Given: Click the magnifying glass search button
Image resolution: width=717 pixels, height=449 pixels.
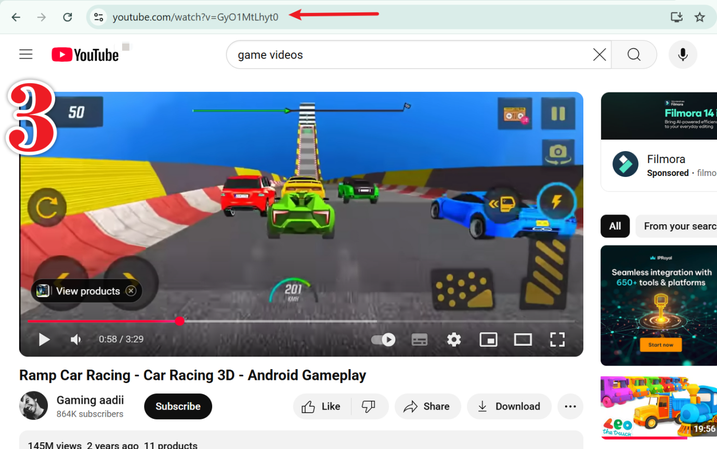Looking at the screenshot, I should pos(634,55).
